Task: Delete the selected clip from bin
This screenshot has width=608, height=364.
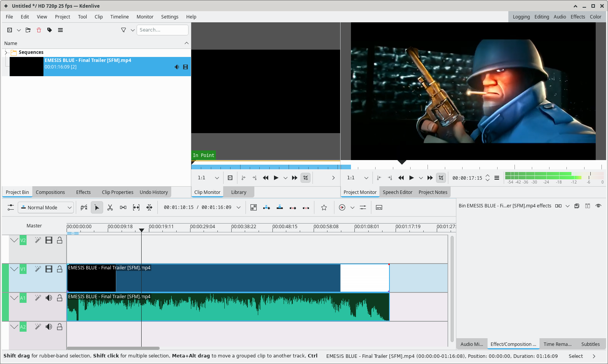Action: pyautogui.click(x=39, y=30)
